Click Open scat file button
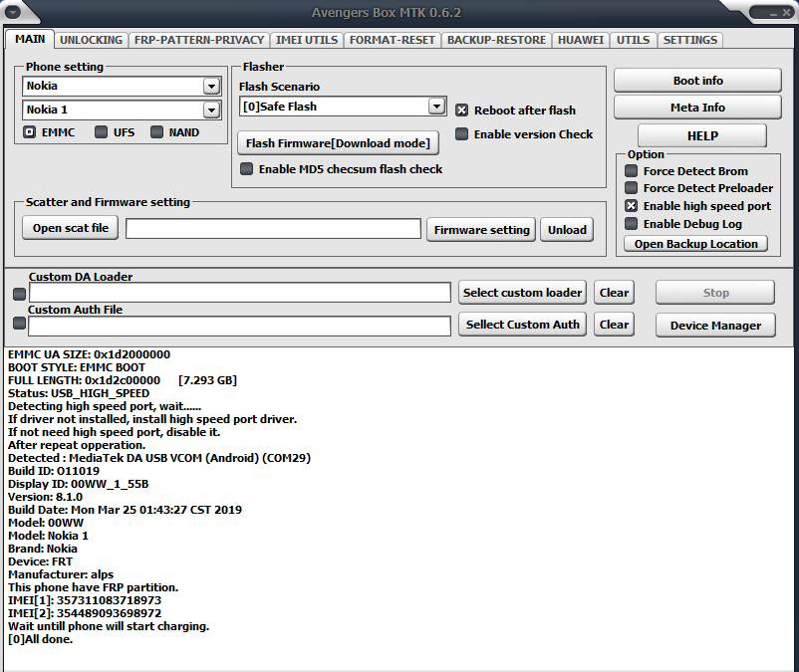The width and height of the screenshot is (799, 672). (71, 228)
